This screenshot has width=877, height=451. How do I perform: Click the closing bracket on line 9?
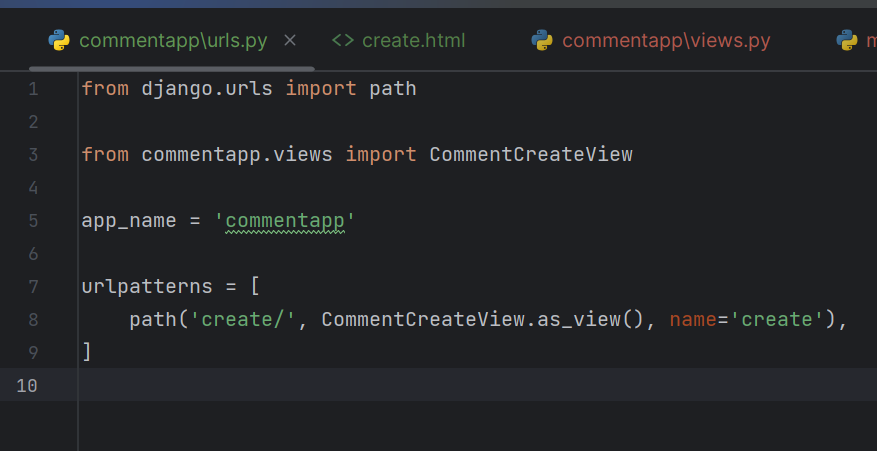click(x=87, y=352)
